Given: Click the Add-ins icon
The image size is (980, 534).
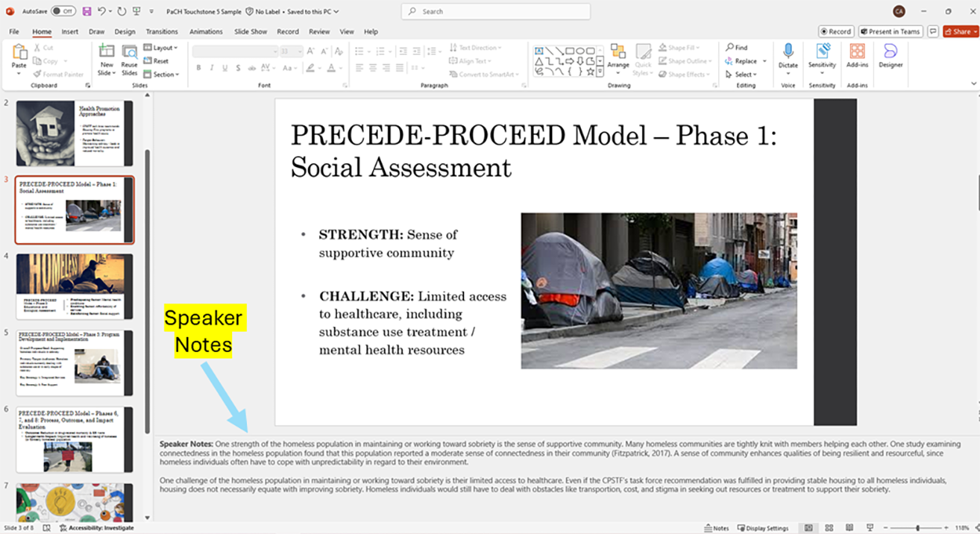Looking at the screenshot, I should click(857, 53).
